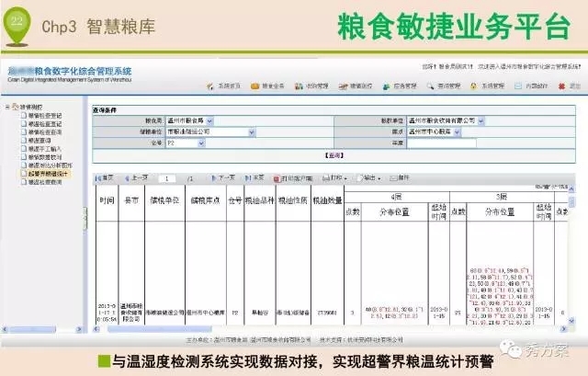Open the 粮食业务 menu with folder icon
The image size is (588, 376).
[267, 85]
